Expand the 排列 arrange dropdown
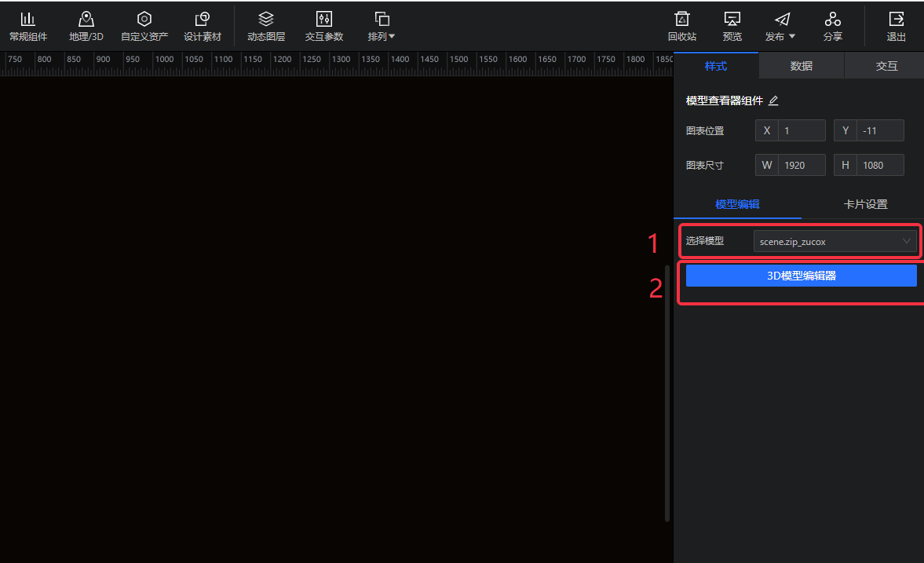 [382, 26]
